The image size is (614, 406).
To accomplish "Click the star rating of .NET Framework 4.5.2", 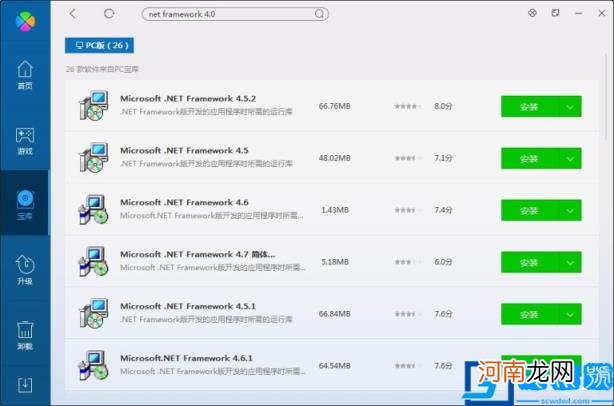I will pos(408,106).
